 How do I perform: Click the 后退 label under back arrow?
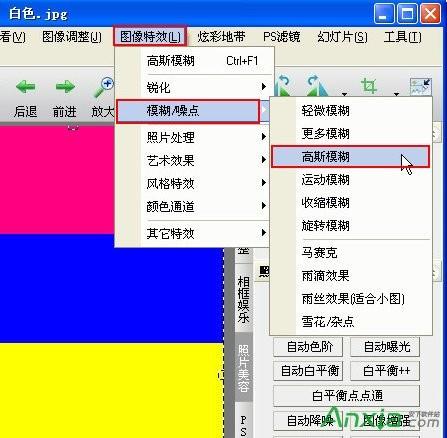point(25,111)
